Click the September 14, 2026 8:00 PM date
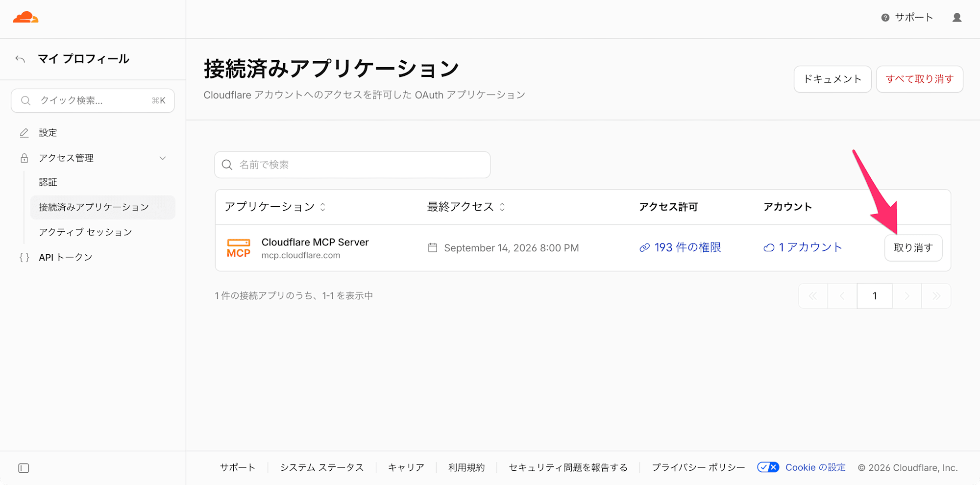Viewport: 980px width, 485px height. pyautogui.click(x=512, y=248)
